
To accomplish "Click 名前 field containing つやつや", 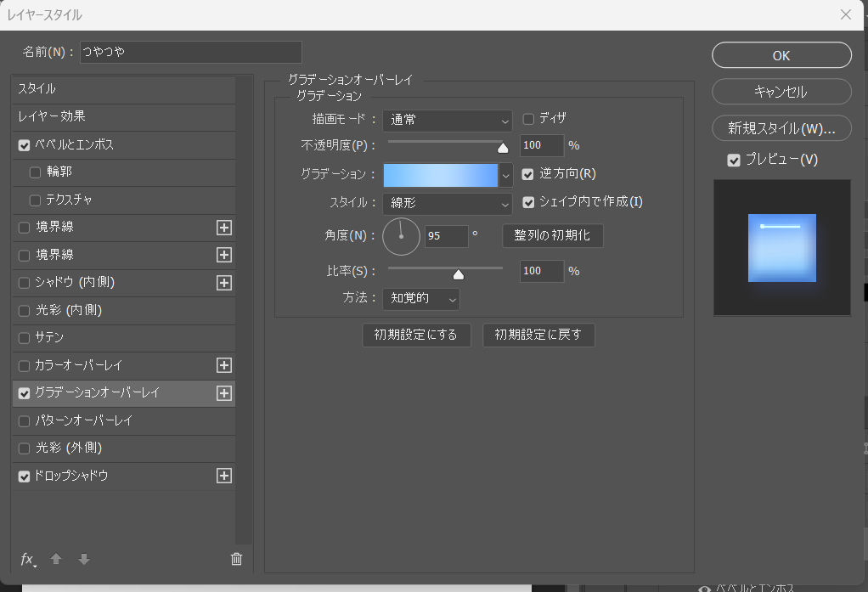I will coord(191,52).
